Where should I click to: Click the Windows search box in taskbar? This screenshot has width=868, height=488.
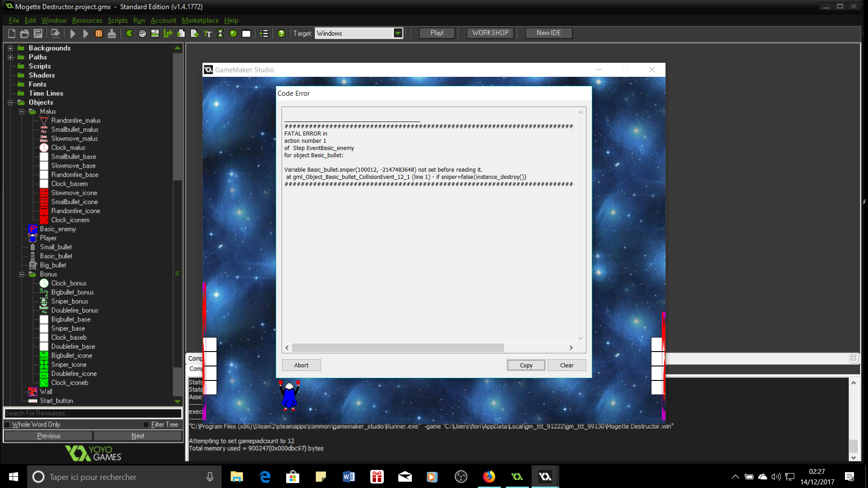tap(124, 477)
